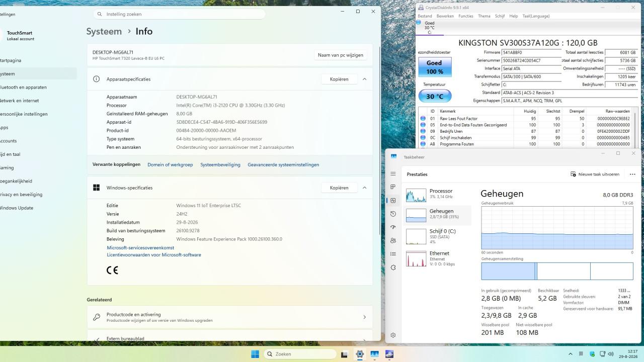Screen dimensions: 644x362
Task: Click the volume speaker icon in system tray
Action: (x=611, y=354)
